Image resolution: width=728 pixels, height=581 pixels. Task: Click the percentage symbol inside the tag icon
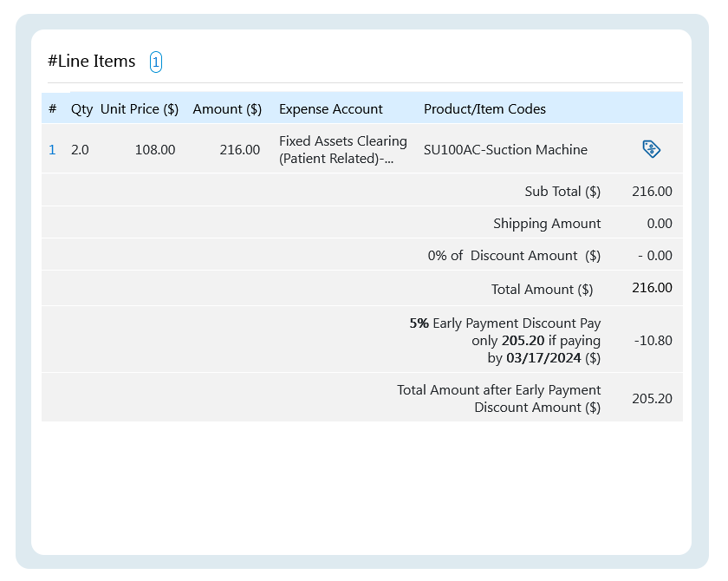click(x=650, y=149)
